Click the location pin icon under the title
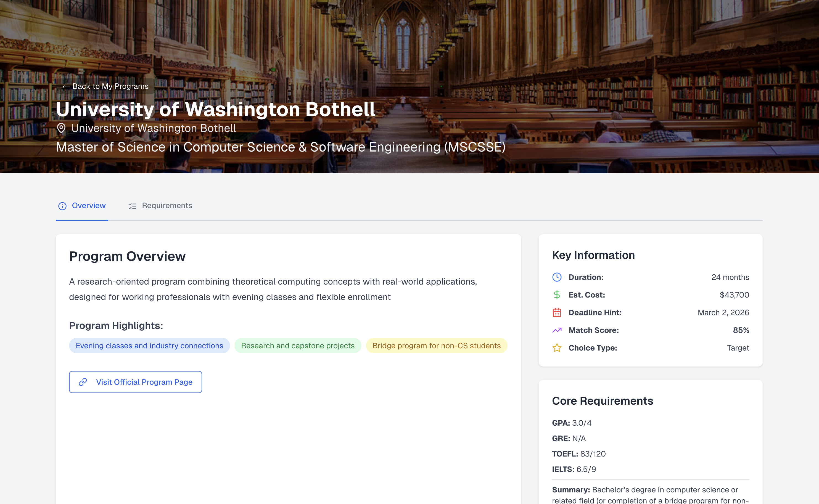This screenshot has height=504, width=819. [x=61, y=128]
